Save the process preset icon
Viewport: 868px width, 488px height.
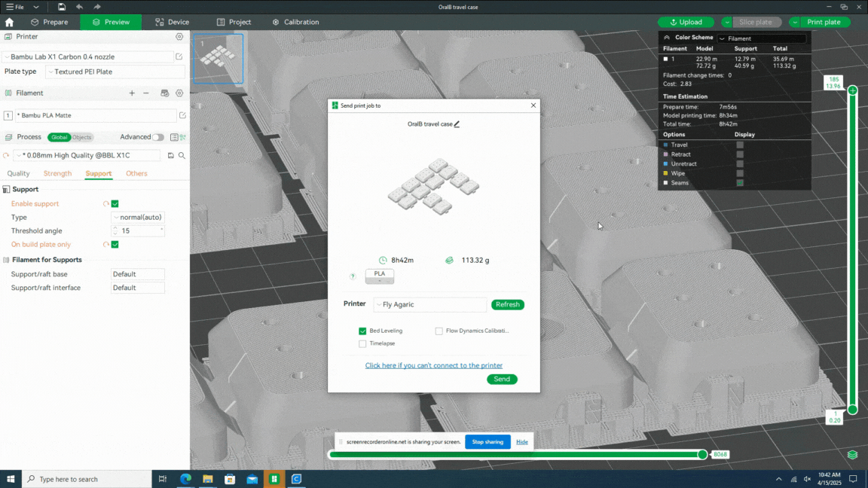pyautogui.click(x=170, y=155)
